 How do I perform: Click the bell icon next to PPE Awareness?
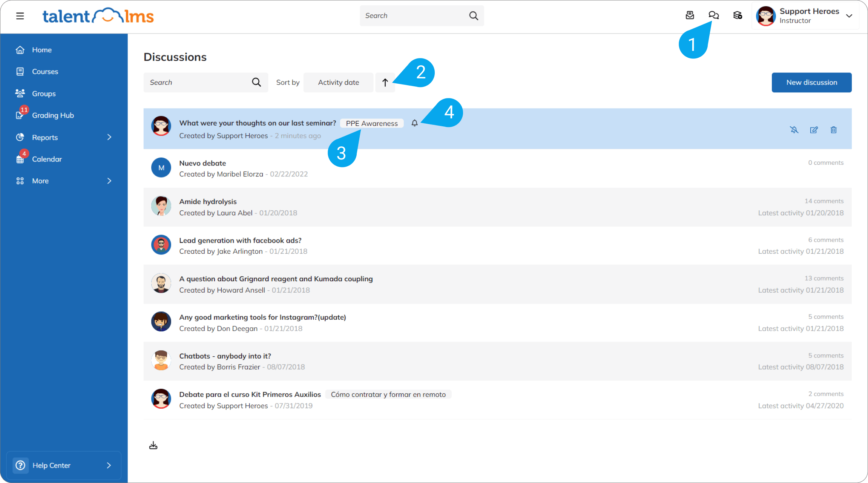[x=415, y=123]
